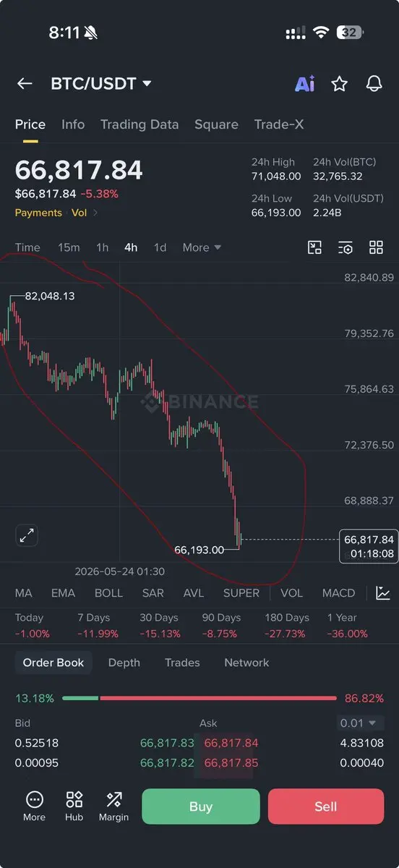Open the Trading Data tab
This screenshot has height=868, width=399.
[140, 124]
